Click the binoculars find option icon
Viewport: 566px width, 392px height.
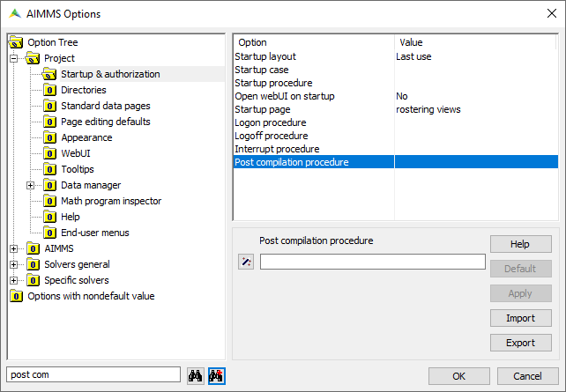point(196,376)
